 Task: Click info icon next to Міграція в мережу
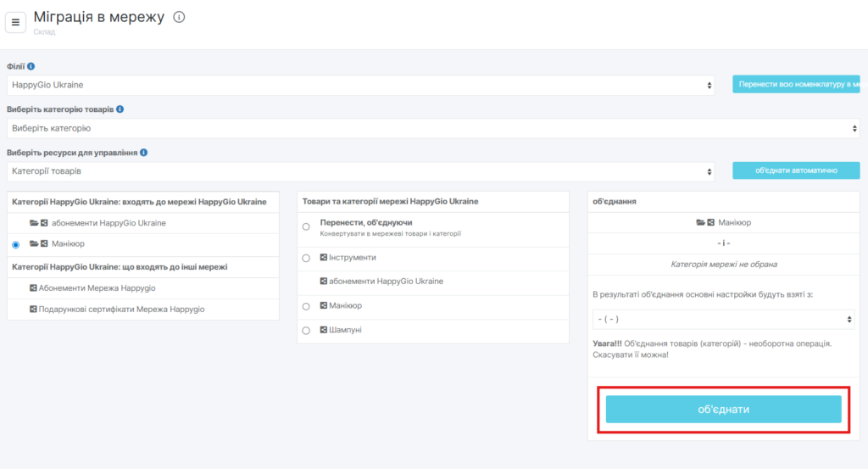tap(179, 17)
